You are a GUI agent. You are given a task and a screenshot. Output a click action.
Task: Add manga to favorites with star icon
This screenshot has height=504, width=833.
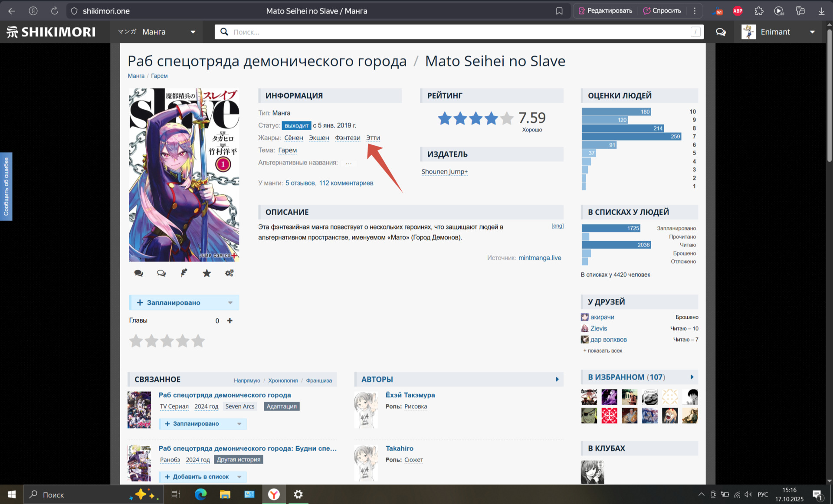pyautogui.click(x=207, y=273)
